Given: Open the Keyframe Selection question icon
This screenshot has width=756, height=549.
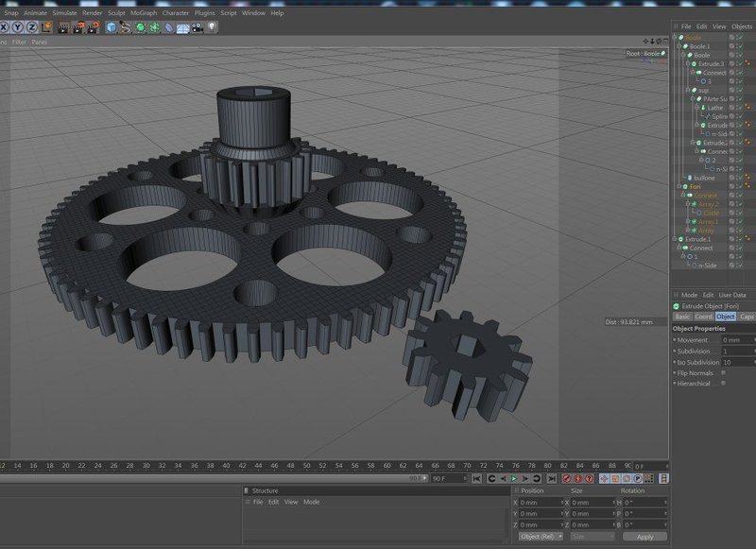Looking at the screenshot, I should click(x=589, y=479).
